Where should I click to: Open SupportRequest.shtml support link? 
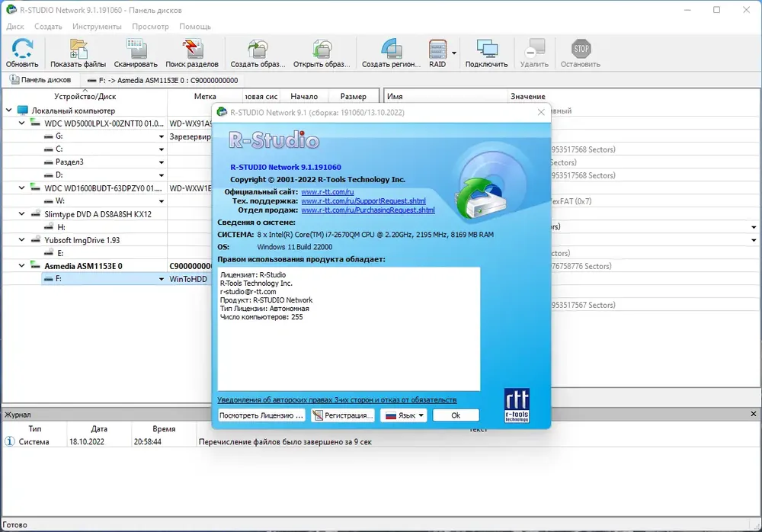tap(363, 201)
